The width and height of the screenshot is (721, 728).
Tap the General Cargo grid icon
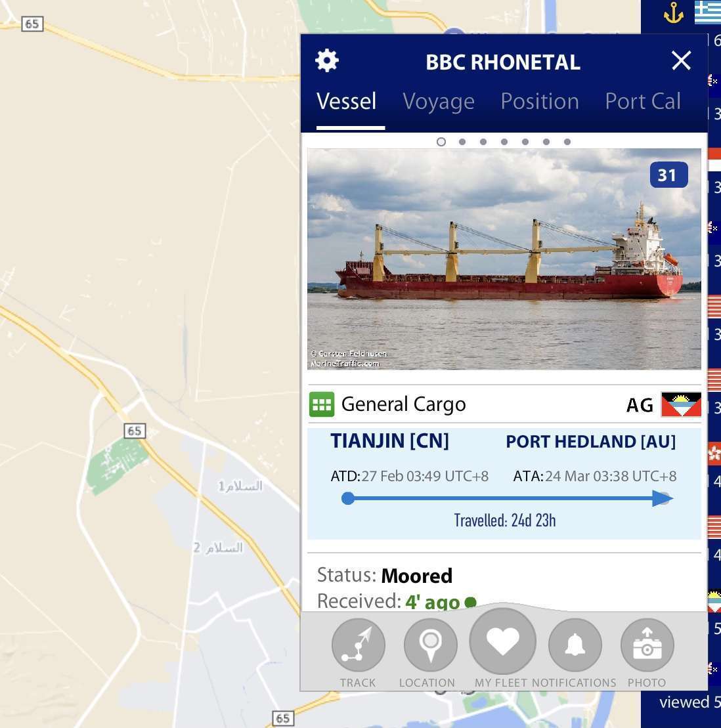point(322,404)
